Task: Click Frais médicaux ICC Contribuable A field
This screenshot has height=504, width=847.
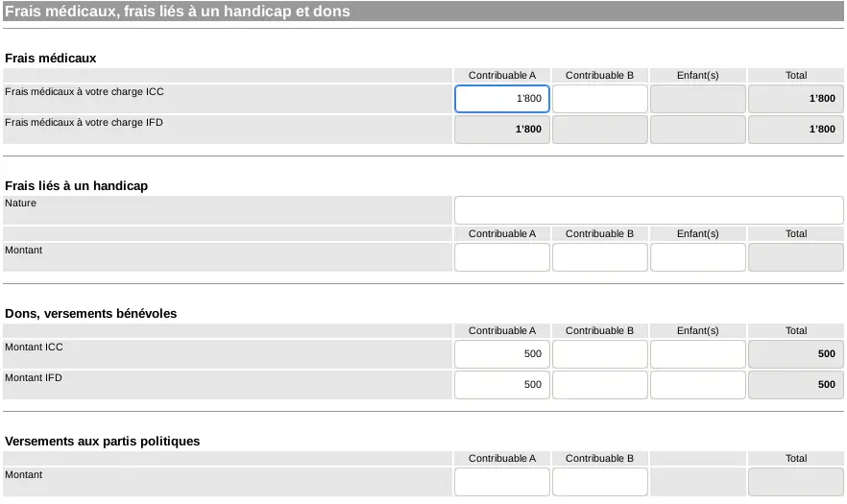Action: click(502, 98)
